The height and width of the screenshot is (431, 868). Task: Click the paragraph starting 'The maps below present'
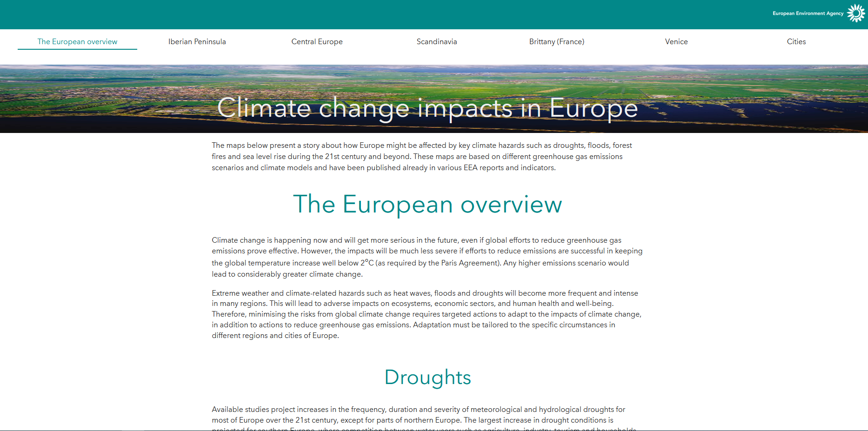click(x=422, y=157)
